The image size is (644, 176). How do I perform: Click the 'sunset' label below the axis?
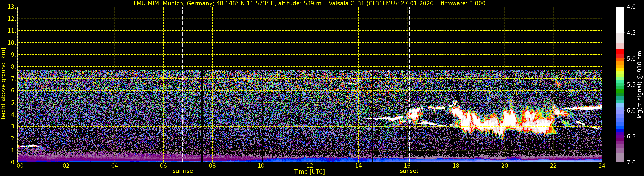(x=409, y=171)
